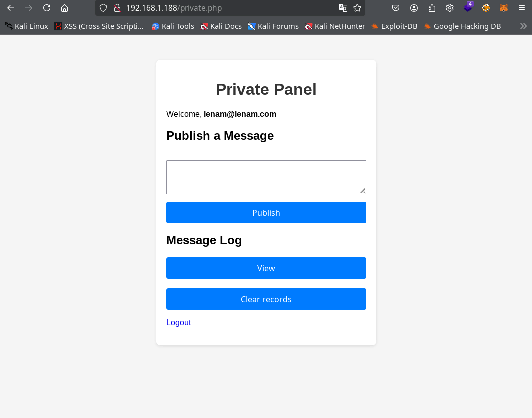This screenshot has width=532, height=418.
Task: Open the Google Hacking DB bookmark
Action: (462, 26)
